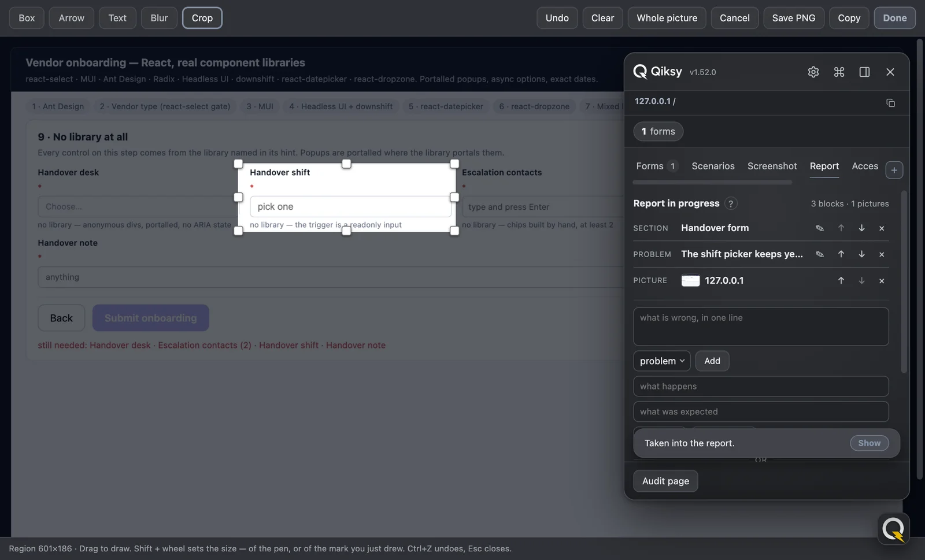This screenshot has height=560, width=925.
Task: Click the Audit page button
Action: coord(665,481)
